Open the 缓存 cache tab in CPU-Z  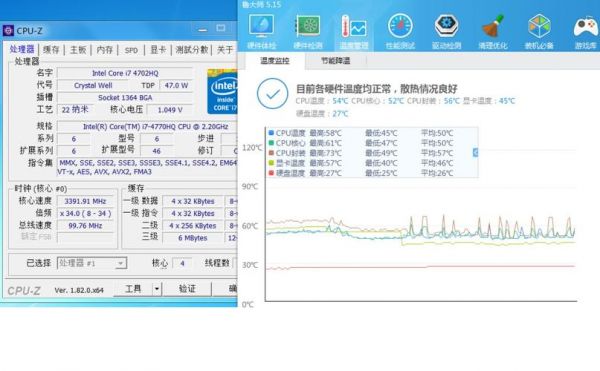pyautogui.click(x=51, y=50)
